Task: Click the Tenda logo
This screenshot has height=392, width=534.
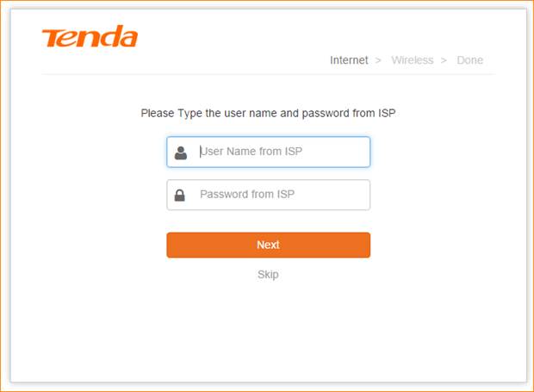Action: pos(89,38)
